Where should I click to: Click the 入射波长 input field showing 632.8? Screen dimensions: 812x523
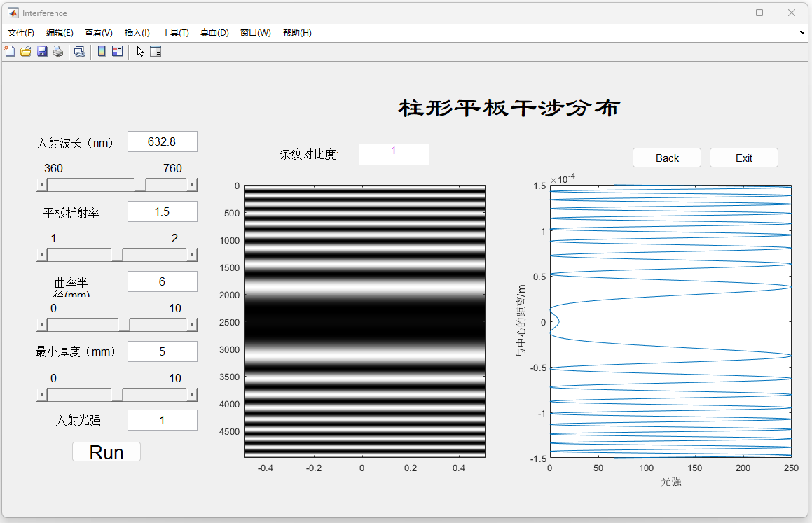(162, 141)
